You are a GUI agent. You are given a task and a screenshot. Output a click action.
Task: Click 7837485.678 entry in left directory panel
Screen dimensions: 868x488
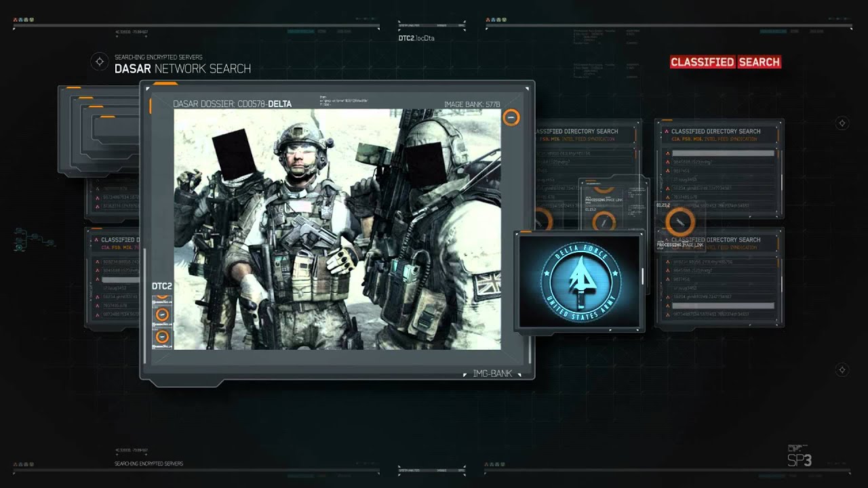(x=115, y=306)
